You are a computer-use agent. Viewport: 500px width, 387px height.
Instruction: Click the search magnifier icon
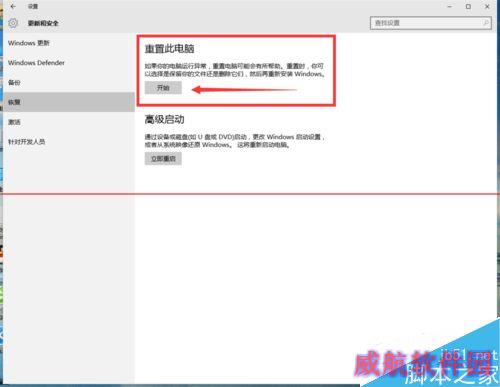[486, 23]
